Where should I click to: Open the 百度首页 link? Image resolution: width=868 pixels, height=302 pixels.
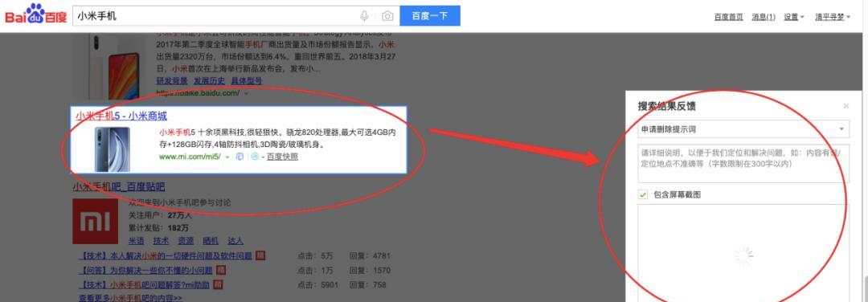pyautogui.click(x=728, y=17)
